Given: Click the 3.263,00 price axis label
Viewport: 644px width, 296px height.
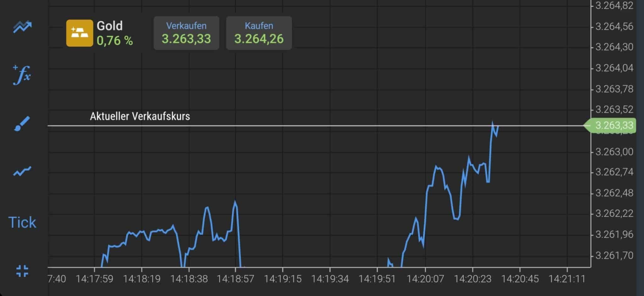Looking at the screenshot, I should click(614, 152).
